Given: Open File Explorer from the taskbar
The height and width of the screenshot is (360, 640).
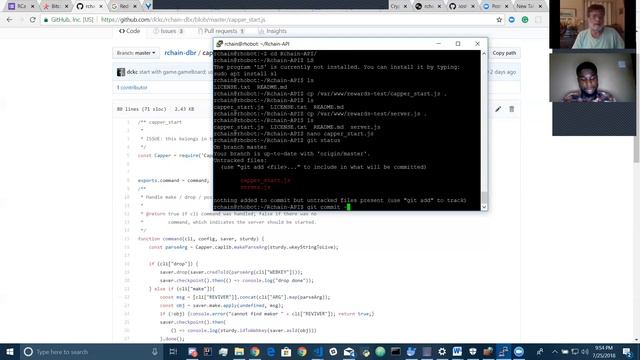Looking at the screenshot, I should 239,351.
